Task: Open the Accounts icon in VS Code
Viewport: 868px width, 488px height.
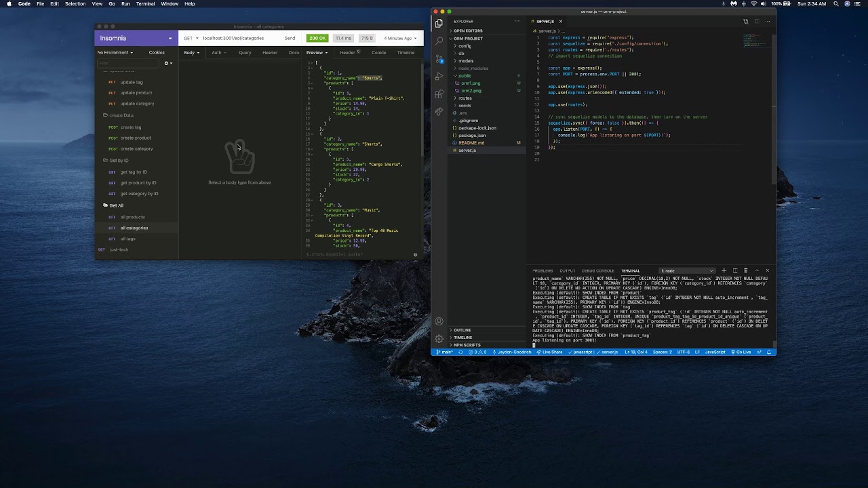Action: pos(439,321)
